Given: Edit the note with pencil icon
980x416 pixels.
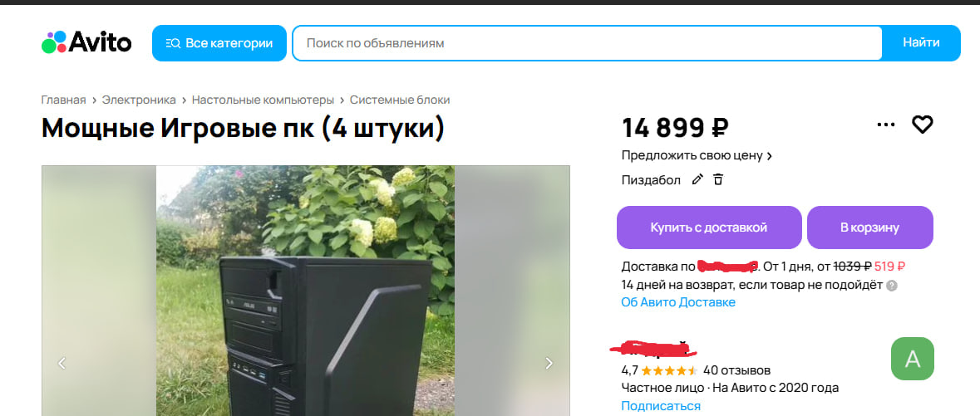Looking at the screenshot, I should [697, 180].
